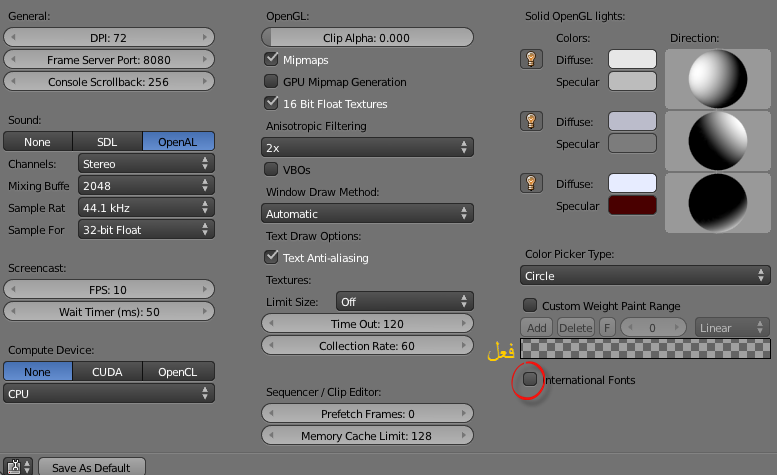The height and width of the screenshot is (475, 777).
Task: Toggle the second OpenGL light bulb icon
Action: coord(531,121)
